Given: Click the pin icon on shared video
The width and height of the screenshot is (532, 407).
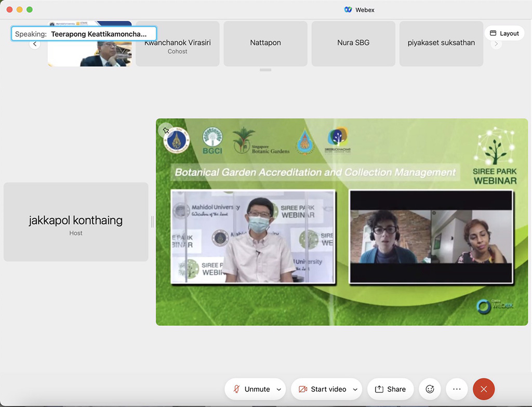Looking at the screenshot, I should pos(166,130).
